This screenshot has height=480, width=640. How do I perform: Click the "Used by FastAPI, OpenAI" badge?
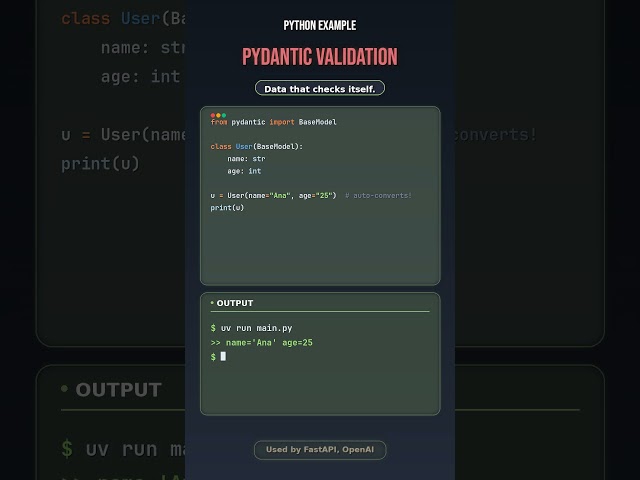click(x=320, y=450)
